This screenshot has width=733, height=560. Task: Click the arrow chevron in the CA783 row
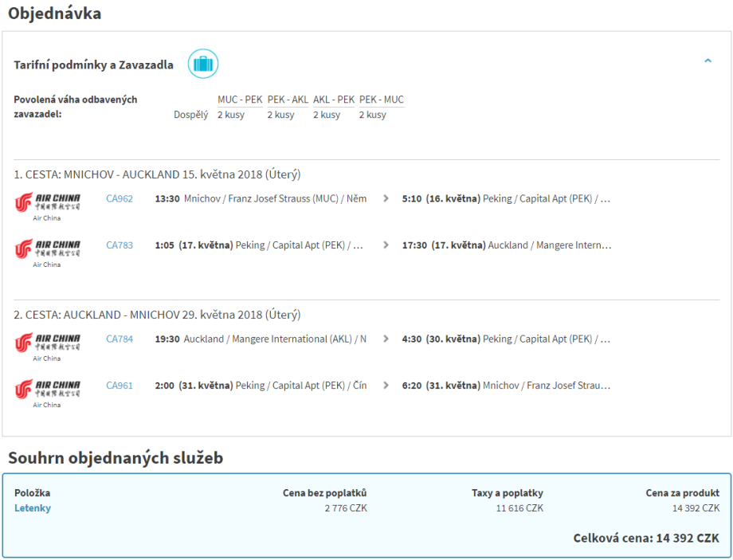click(386, 245)
